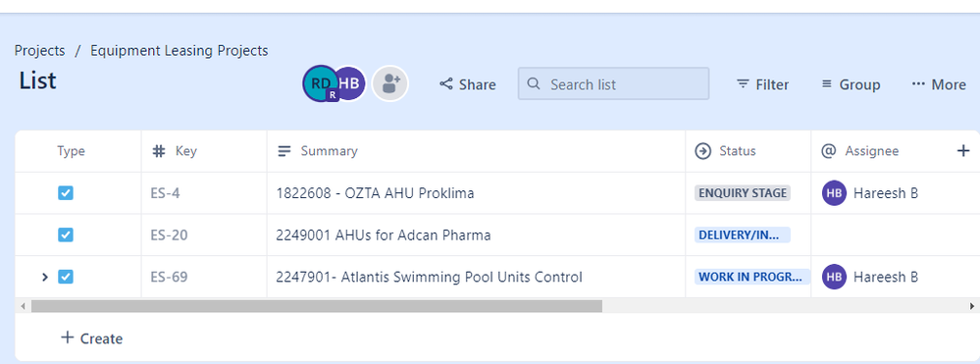
Task: Click Hareesh B avatar in ES-69 row
Action: [834, 277]
